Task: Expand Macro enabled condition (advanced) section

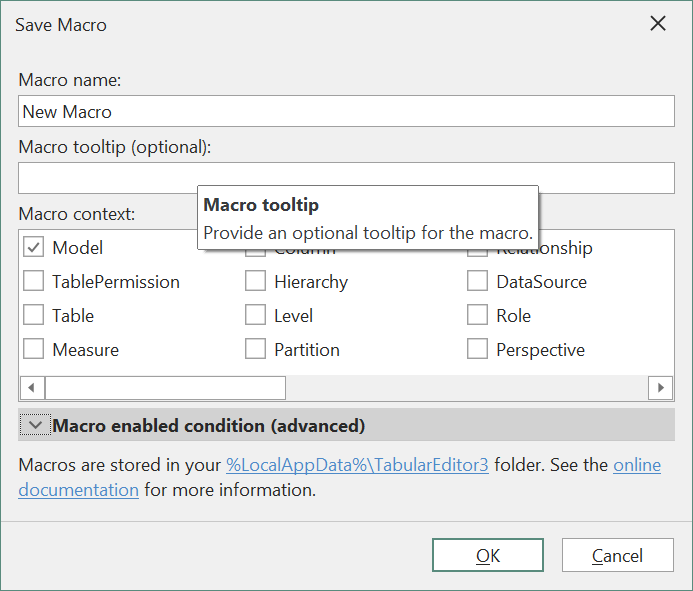Action: coord(36,426)
